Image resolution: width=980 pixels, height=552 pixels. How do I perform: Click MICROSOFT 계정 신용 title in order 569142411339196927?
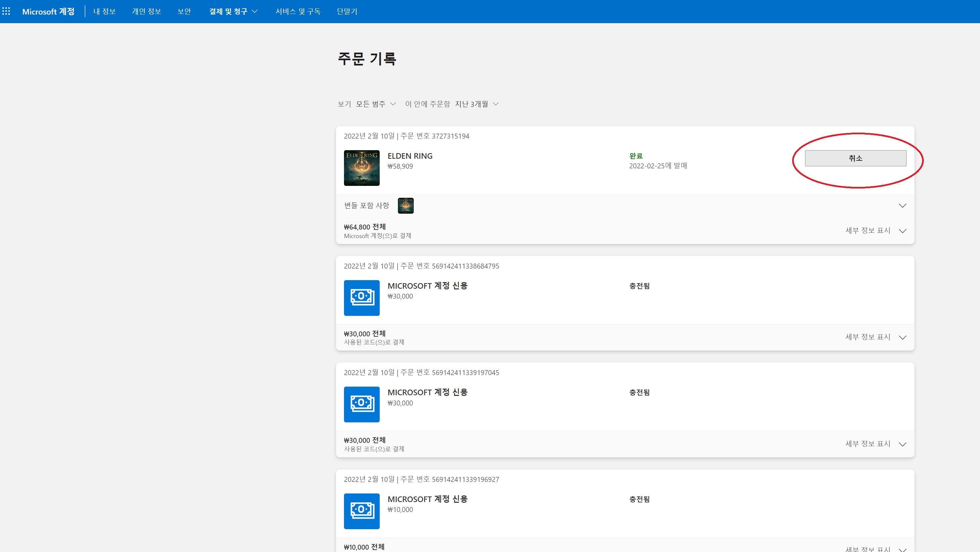427,499
